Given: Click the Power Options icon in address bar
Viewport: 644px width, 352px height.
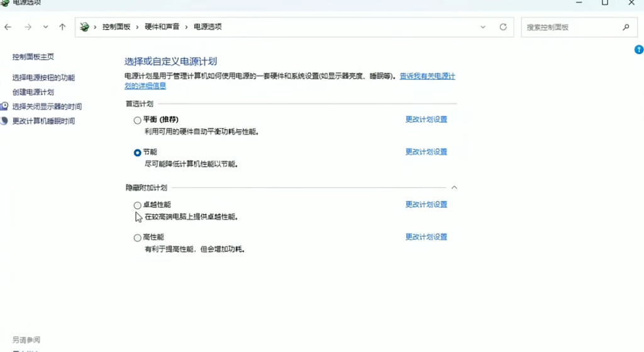Looking at the screenshot, I should (x=85, y=27).
